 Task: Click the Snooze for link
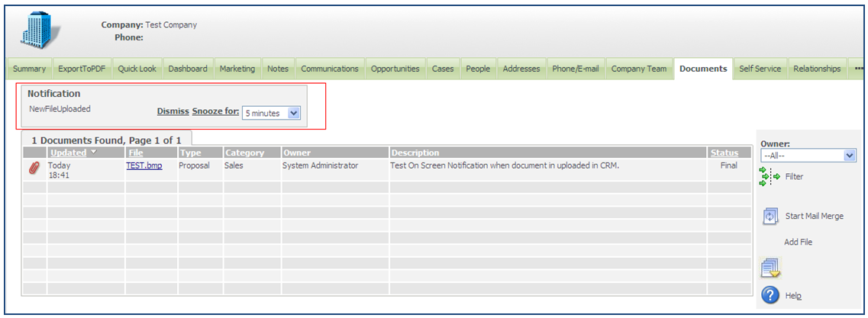click(215, 111)
